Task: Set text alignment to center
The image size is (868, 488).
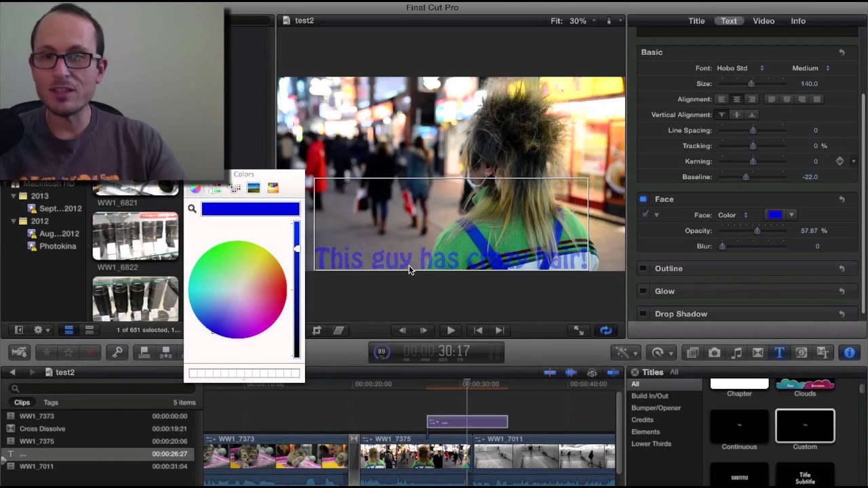Action: pyautogui.click(x=736, y=99)
